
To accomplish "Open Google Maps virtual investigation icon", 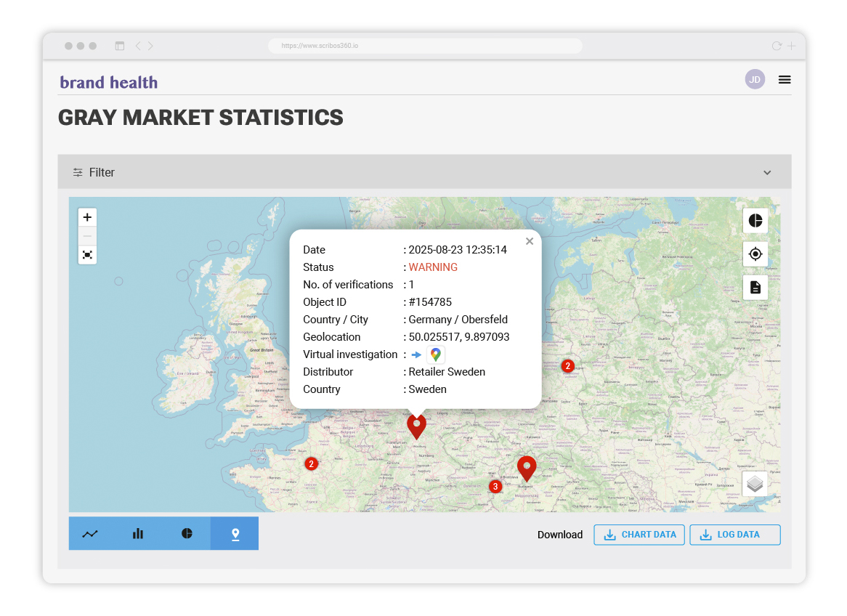I will (435, 354).
